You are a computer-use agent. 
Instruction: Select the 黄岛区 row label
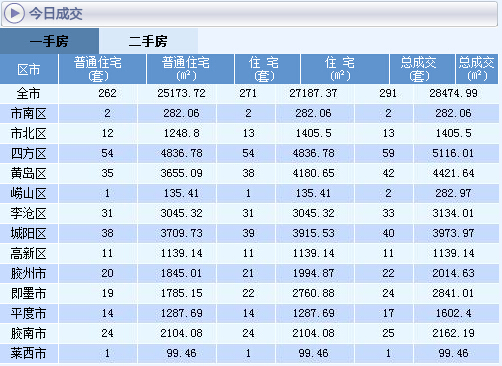pos(29,174)
